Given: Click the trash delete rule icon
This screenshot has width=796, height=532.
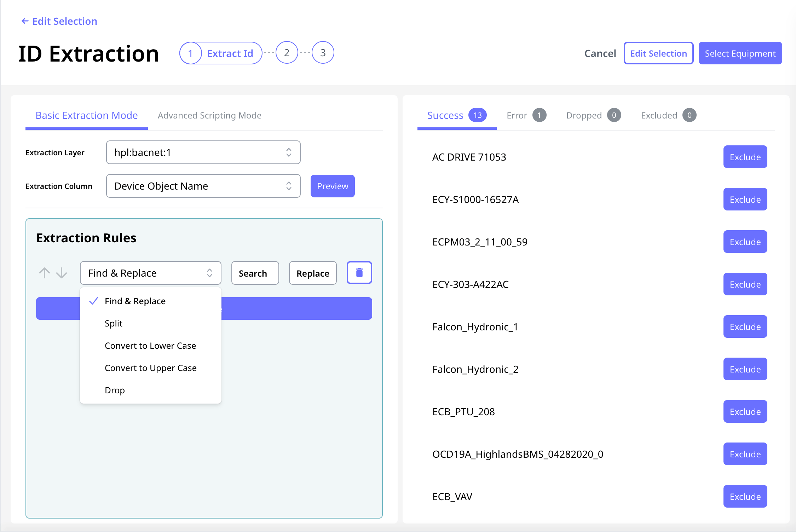Looking at the screenshot, I should pyautogui.click(x=359, y=273).
